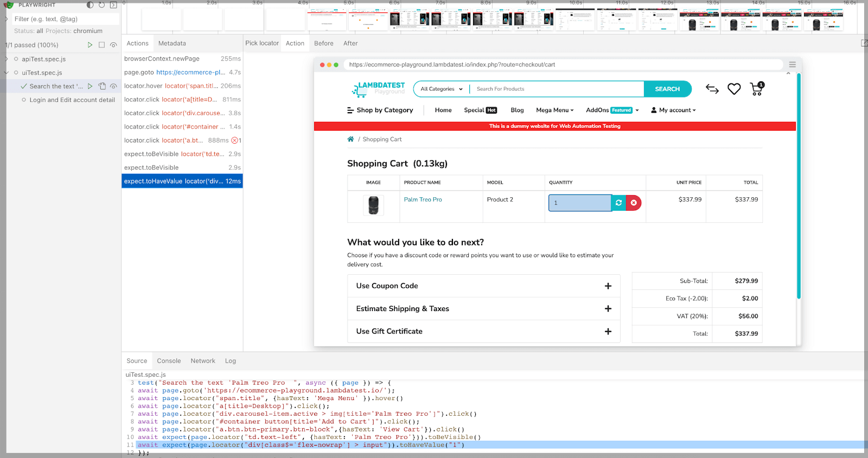Click the stop tests square icon

pyautogui.click(x=101, y=45)
